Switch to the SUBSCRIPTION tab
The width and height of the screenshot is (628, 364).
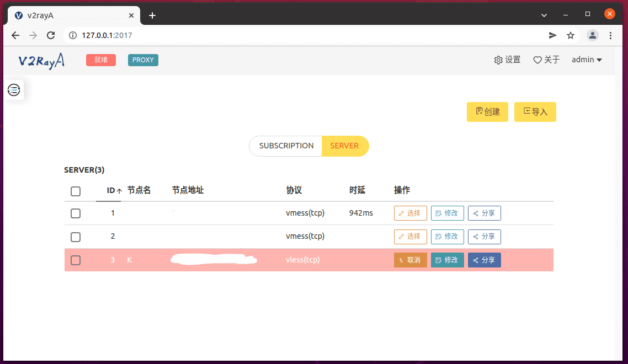coord(286,146)
